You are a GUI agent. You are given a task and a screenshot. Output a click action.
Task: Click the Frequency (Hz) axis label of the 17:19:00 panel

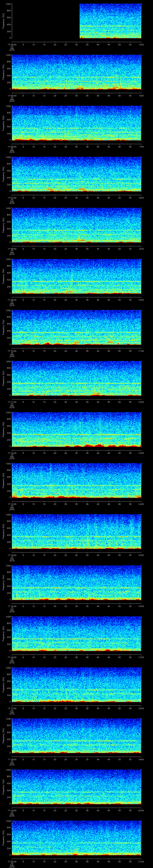coord(4,786)
